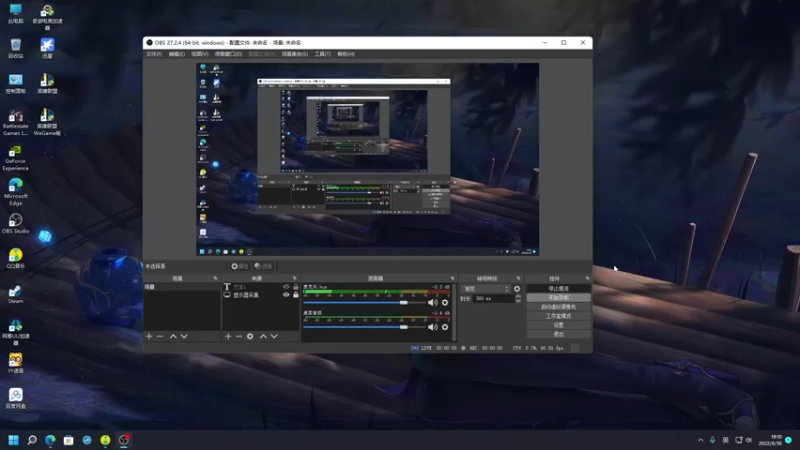Move source down in the sources list
The height and width of the screenshot is (450, 800).
[x=274, y=336]
